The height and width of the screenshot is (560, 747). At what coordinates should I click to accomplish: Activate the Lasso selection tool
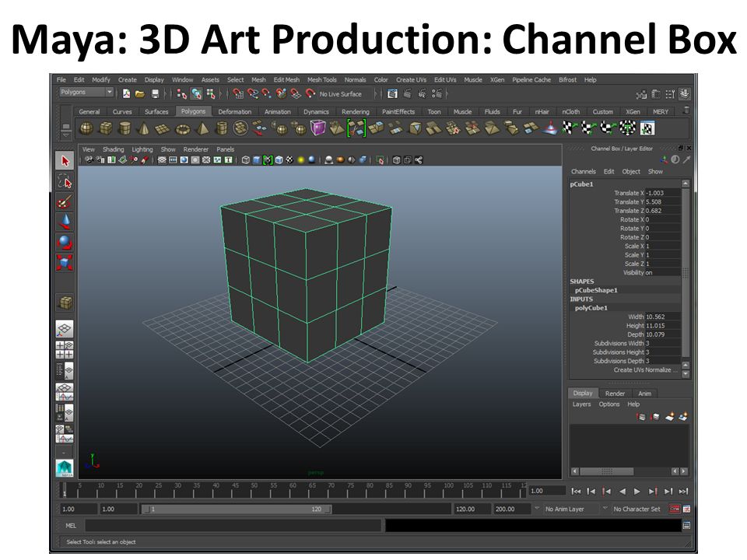coord(65,181)
